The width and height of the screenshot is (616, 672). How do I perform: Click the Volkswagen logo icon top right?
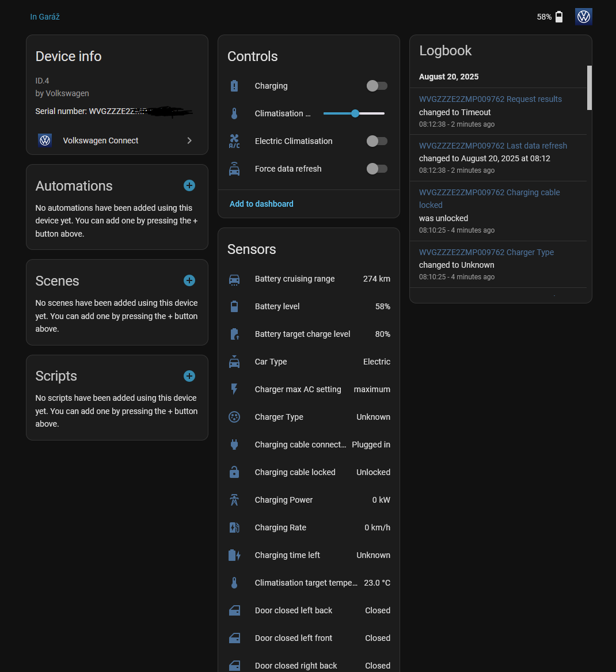[x=583, y=17]
